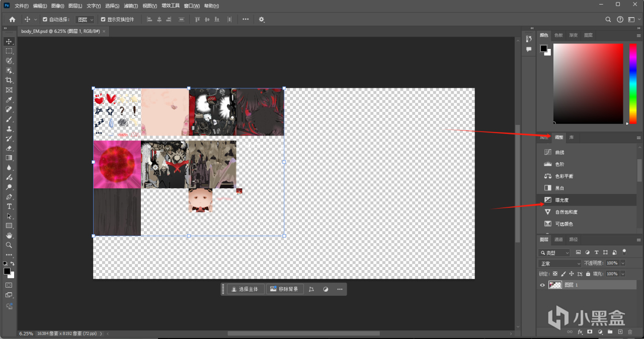The width and height of the screenshot is (644, 339).
Task: Expand the 不透明度 opacity dropdown arrow
Action: (x=623, y=263)
